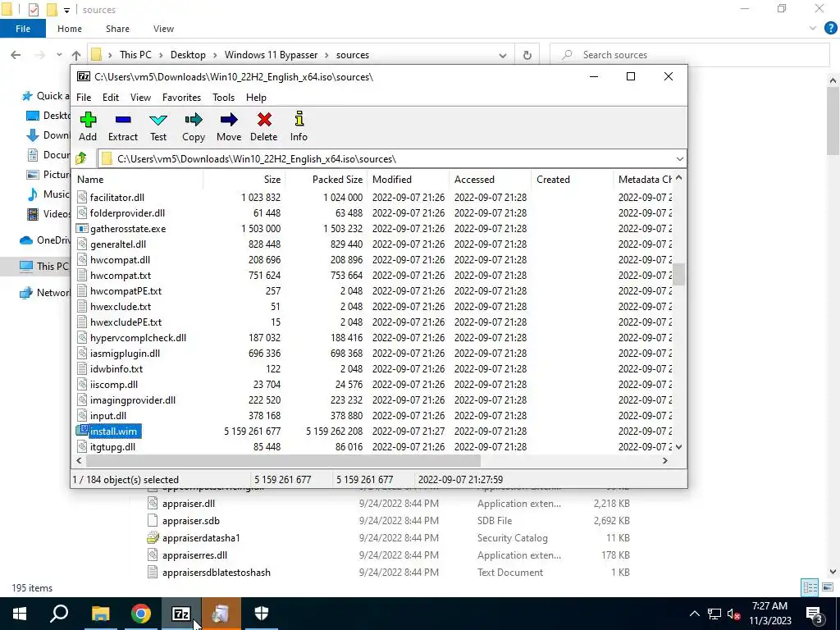Open the Windows Start menu
The image size is (840, 630).
(x=20, y=614)
